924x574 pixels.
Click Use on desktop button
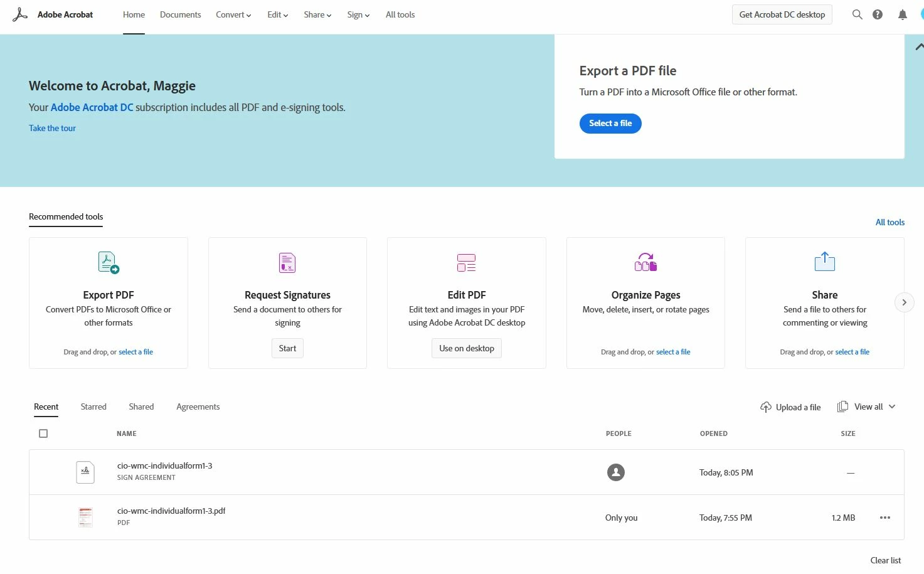click(x=467, y=348)
